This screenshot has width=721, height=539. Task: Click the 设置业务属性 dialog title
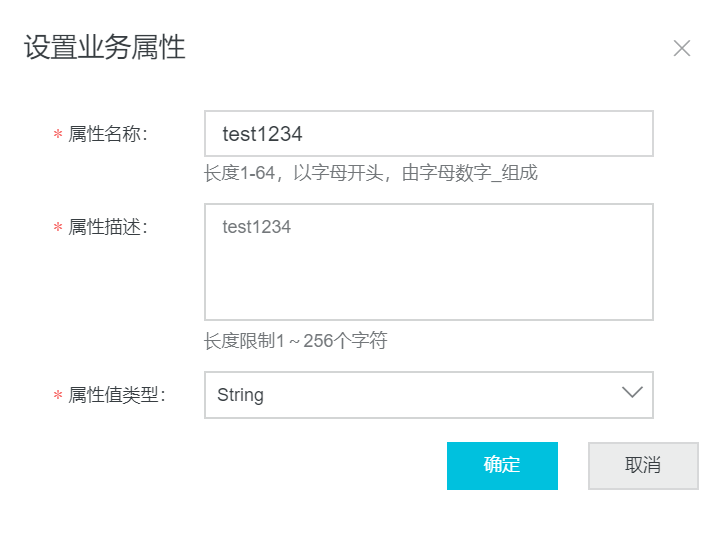tap(104, 47)
